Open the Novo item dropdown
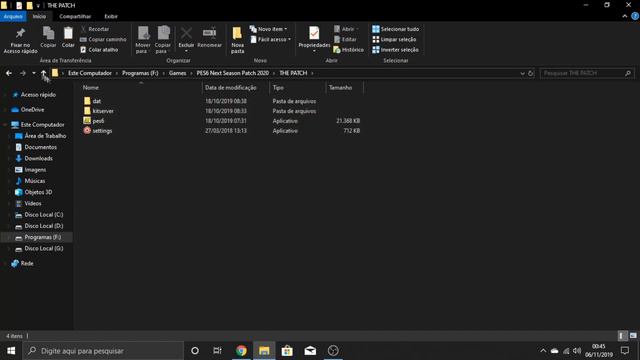 (x=269, y=29)
